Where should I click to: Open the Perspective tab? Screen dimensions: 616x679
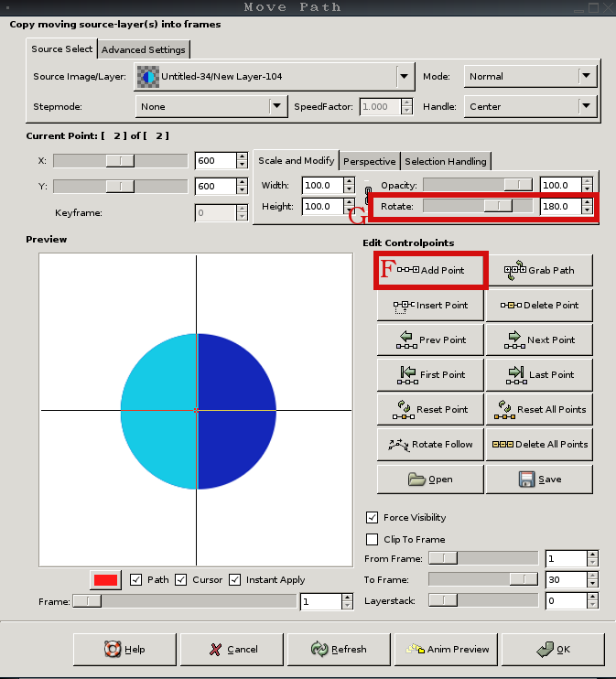coord(370,162)
